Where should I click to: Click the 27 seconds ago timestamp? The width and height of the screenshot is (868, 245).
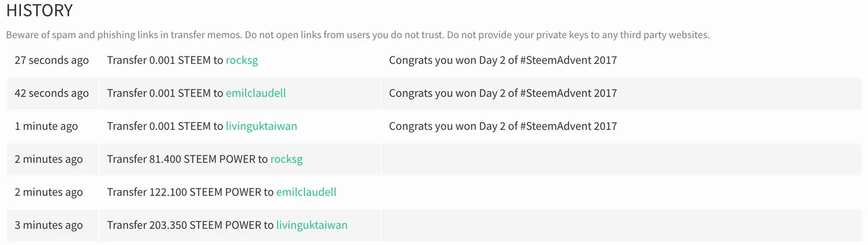(52, 60)
